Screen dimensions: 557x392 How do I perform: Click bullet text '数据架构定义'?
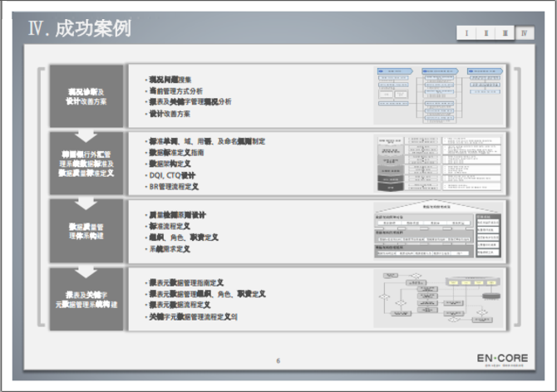[170, 164]
